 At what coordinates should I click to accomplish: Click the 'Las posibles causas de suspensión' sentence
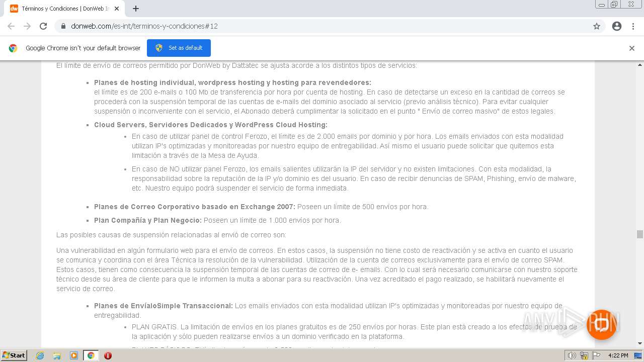click(x=171, y=235)
